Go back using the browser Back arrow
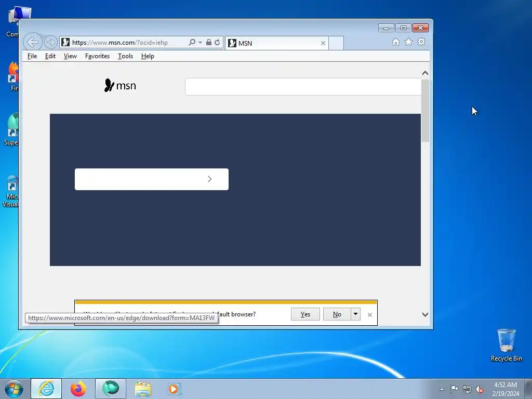532x399 pixels. pos(33,42)
